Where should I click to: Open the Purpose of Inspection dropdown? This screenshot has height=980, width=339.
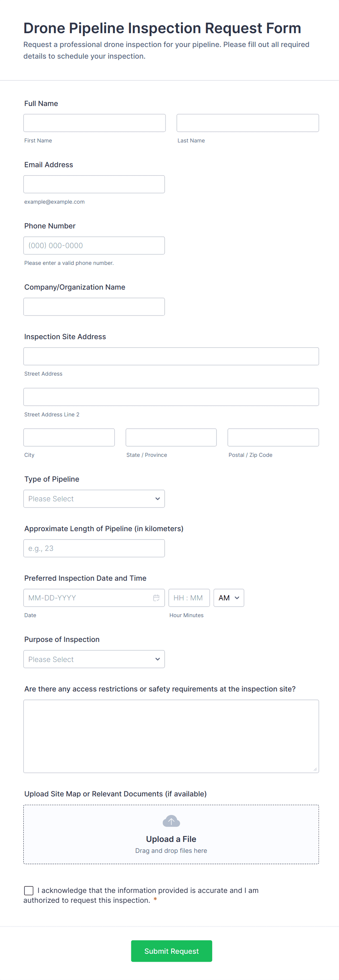pyautogui.click(x=94, y=659)
